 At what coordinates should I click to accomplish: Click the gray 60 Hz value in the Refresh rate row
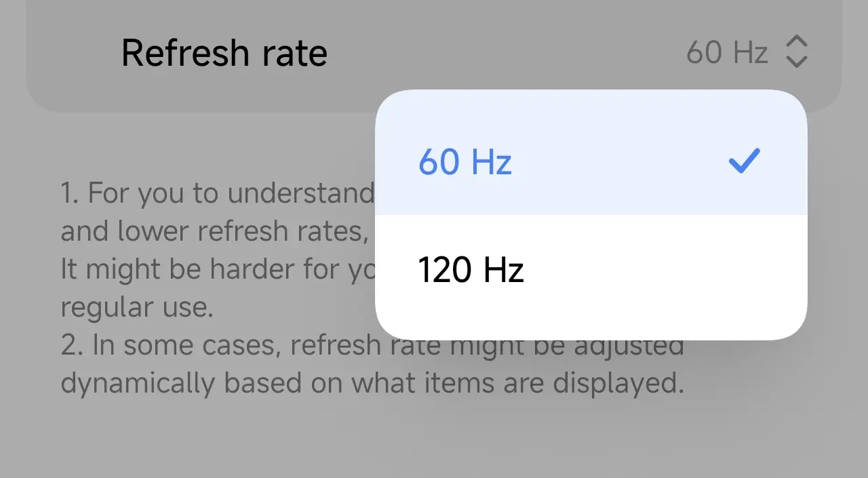point(726,53)
